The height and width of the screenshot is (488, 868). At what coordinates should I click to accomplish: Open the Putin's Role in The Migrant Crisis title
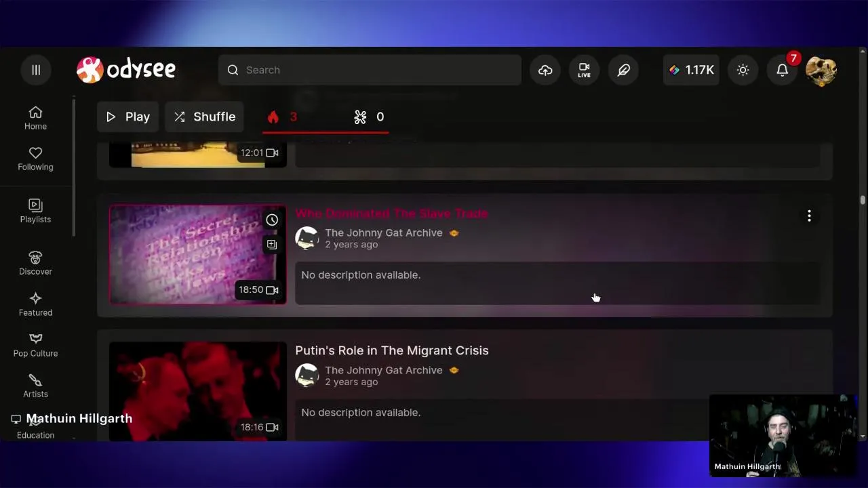[391, 350]
